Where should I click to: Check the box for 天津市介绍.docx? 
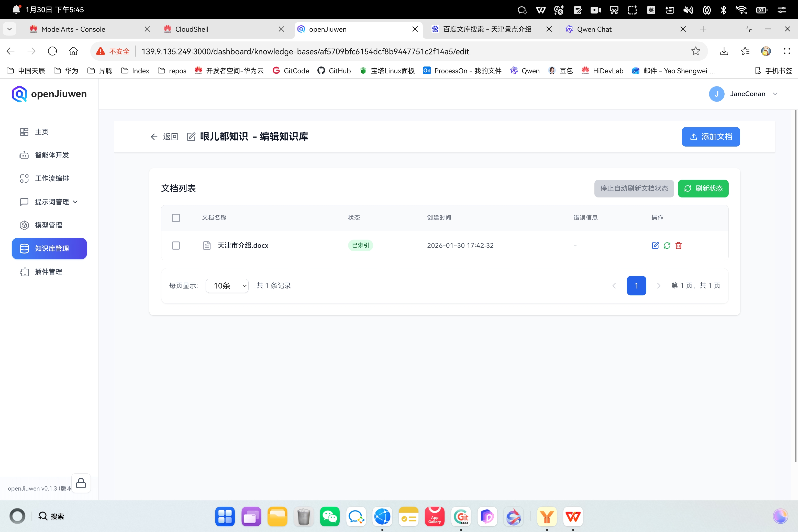pos(176,245)
